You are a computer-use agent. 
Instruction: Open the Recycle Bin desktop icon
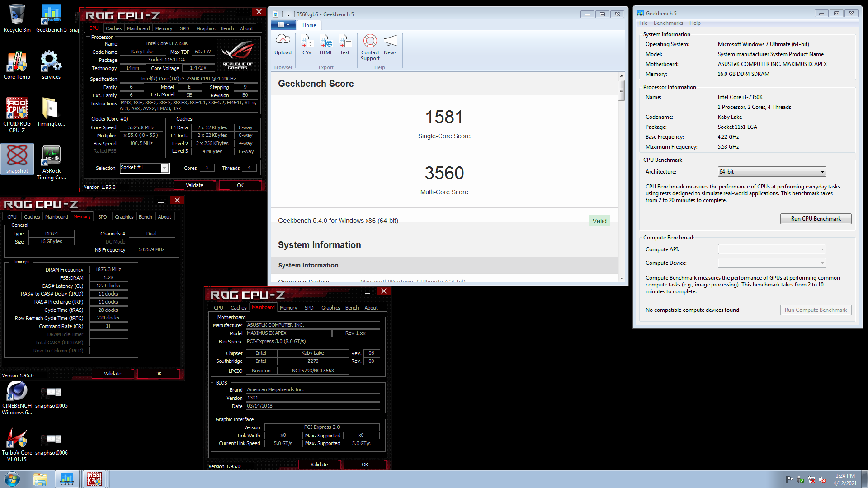17,18
